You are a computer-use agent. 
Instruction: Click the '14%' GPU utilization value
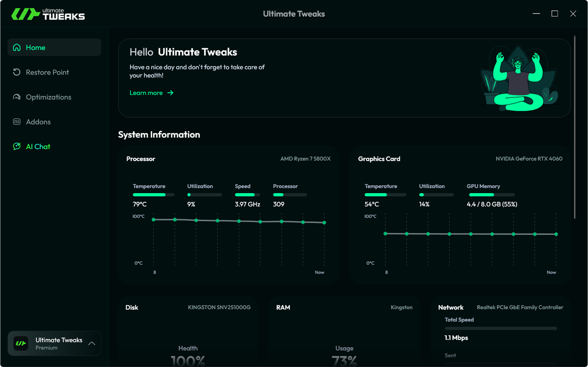424,204
